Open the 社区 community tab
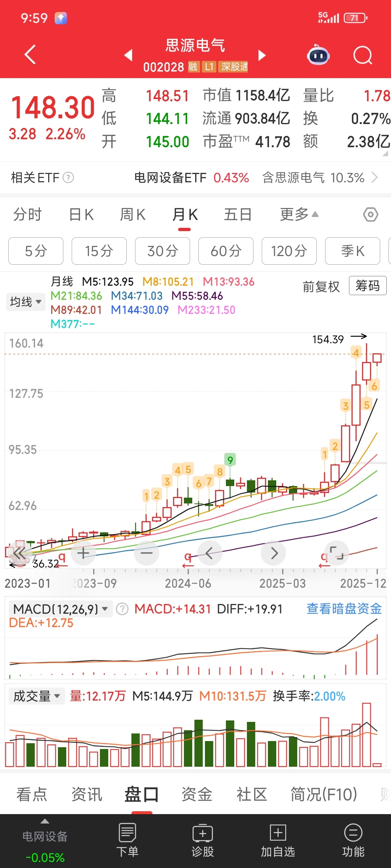This screenshot has width=391, height=868. coord(252,795)
